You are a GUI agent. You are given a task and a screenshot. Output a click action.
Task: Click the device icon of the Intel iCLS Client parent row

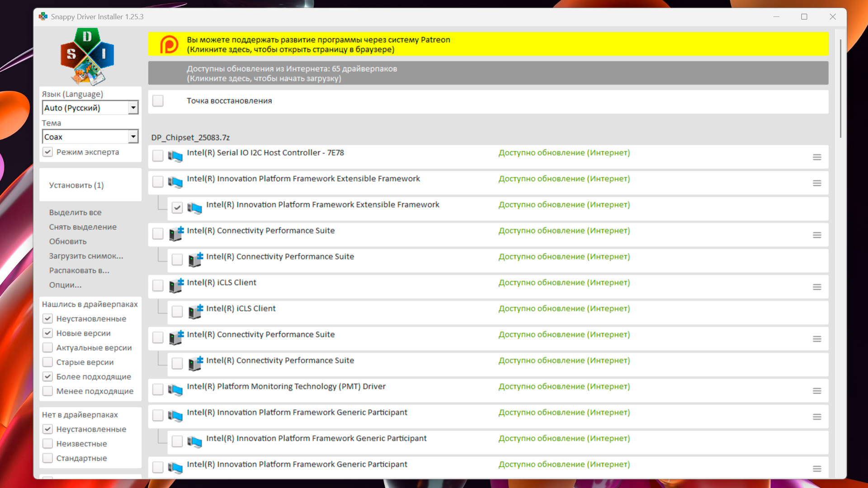click(176, 285)
